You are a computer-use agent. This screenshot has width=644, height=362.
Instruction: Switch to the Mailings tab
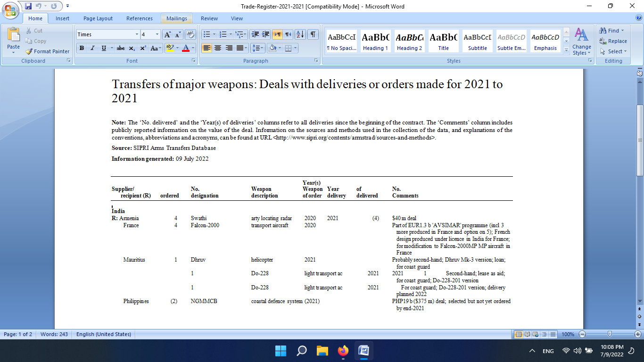(x=177, y=18)
